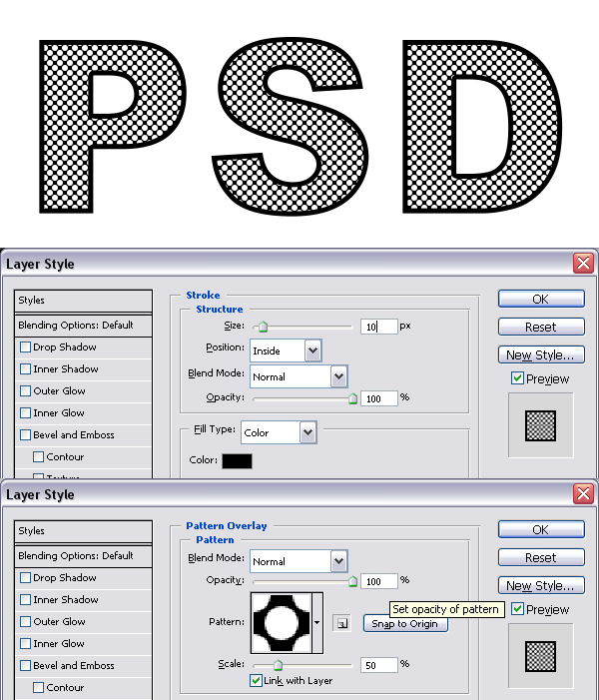Select Blending Options: Default in Stroke dialog
The width and height of the screenshot is (599, 700).
83,325
